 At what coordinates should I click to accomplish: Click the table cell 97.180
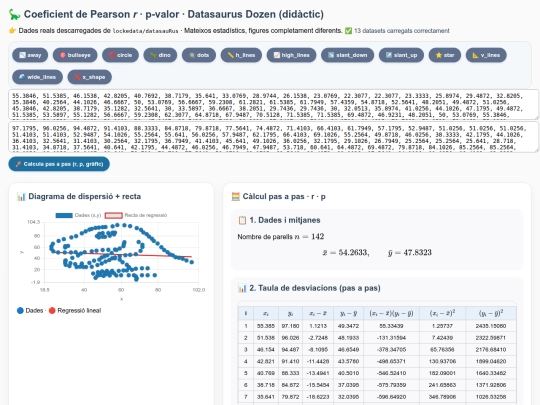tap(290, 326)
